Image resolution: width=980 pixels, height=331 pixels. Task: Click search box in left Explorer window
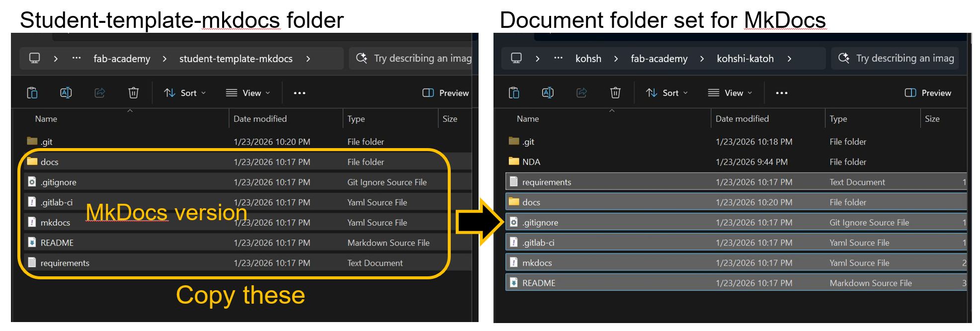click(411, 58)
